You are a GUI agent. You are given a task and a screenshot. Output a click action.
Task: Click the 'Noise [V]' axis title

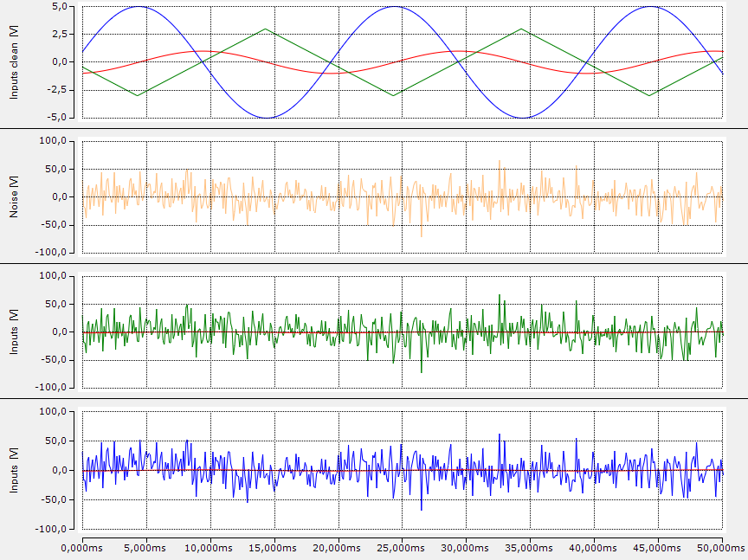pos(14,197)
